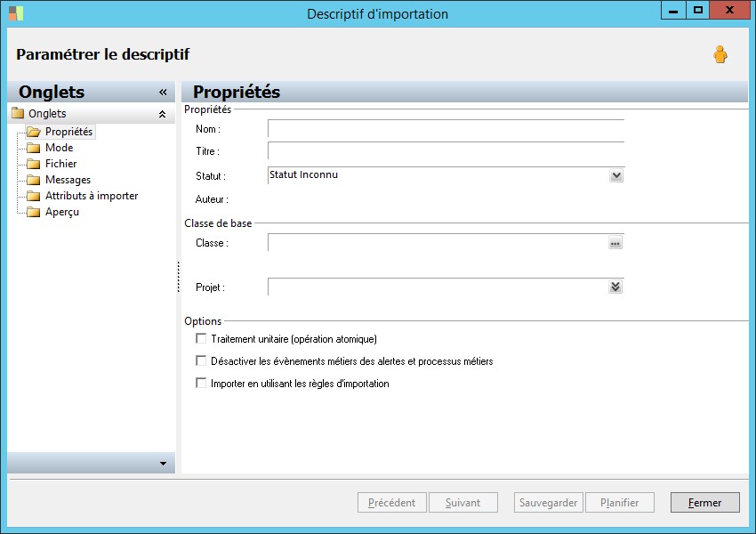This screenshot has width=756, height=534.
Task: Collapse the Onglets tree group
Action: (x=162, y=114)
